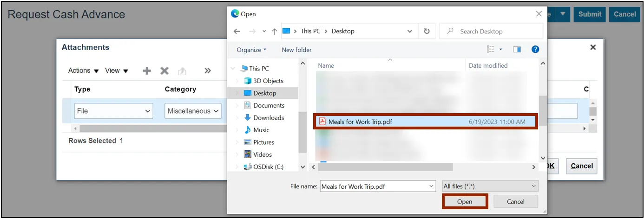This screenshot has height=218, width=644.
Task: Expand the OSDisk (C:) tree node
Action: pos(238,167)
